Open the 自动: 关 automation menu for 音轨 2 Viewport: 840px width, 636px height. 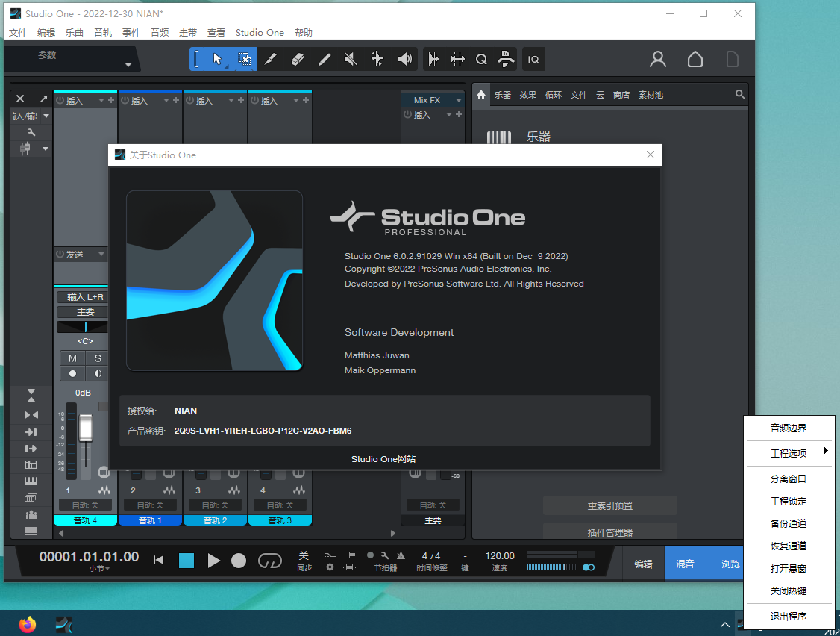[215, 505]
